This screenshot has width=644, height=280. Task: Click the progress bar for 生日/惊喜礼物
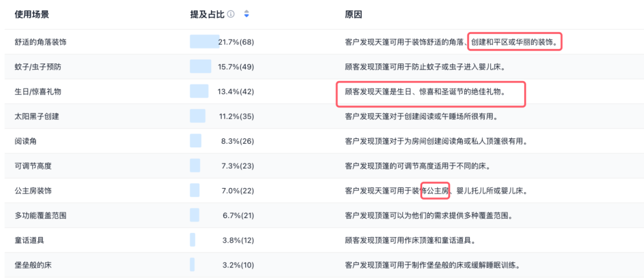(x=199, y=91)
